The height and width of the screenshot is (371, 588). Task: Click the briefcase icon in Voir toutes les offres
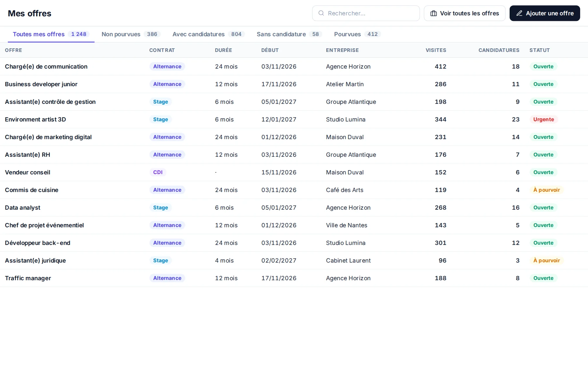tap(433, 13)
